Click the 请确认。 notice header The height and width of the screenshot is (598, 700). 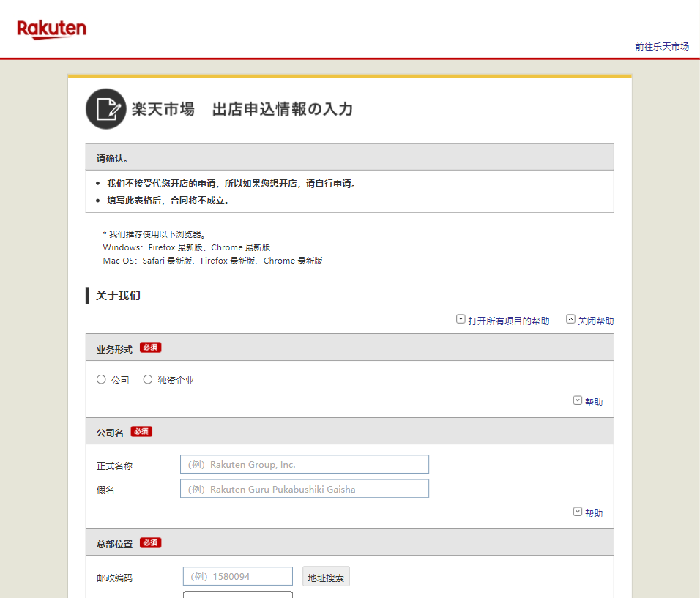(350, 157)
